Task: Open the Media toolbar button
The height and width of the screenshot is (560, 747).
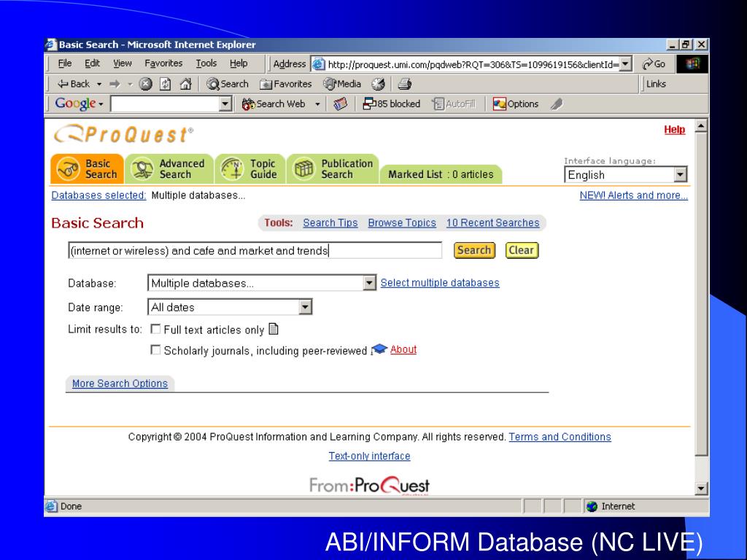Action: pos(342,85)
